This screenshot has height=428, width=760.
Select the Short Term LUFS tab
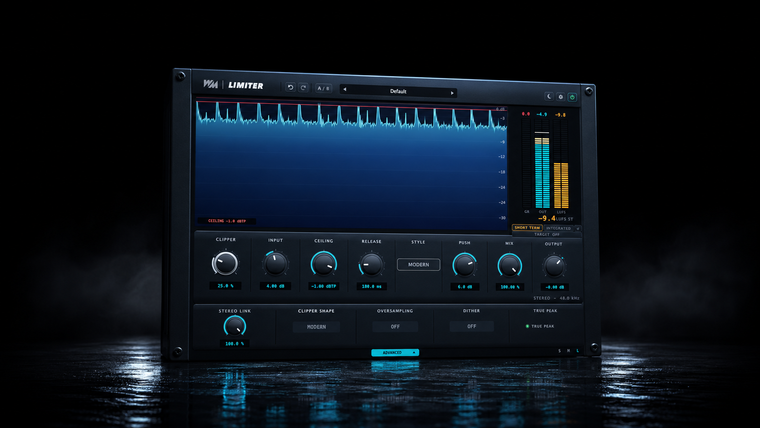coord(527,227)
